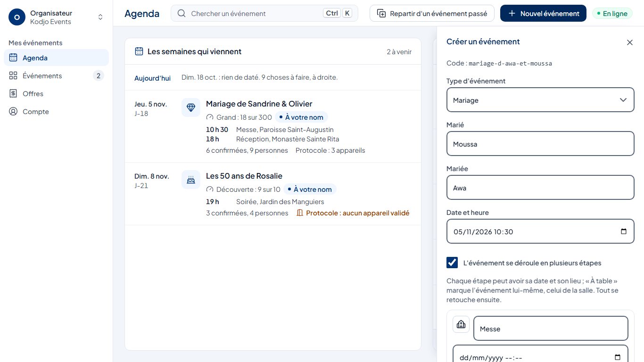
Task: Click Repartir d'un événement passé
Action: (432, 13)
